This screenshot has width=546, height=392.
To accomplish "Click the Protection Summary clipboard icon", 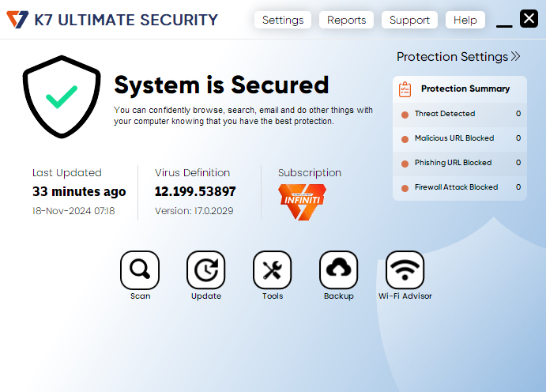I will click(x=405, y=89).
